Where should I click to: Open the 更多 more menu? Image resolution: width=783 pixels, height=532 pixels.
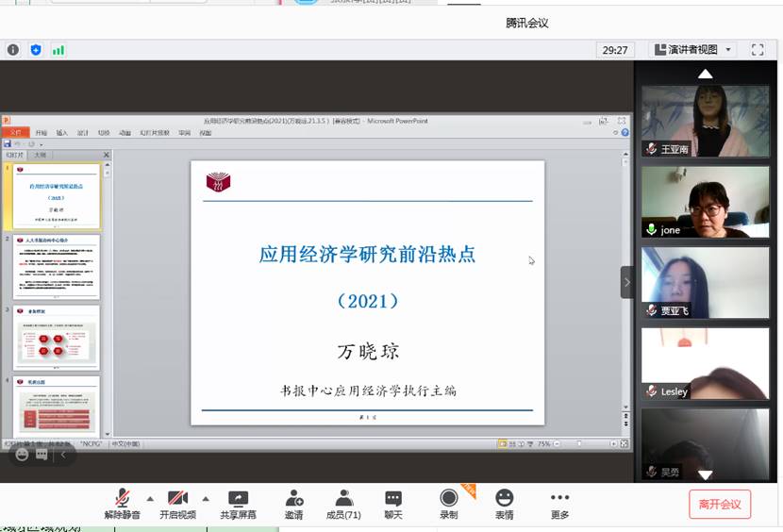pyautogui.click(x=560, y=505)
